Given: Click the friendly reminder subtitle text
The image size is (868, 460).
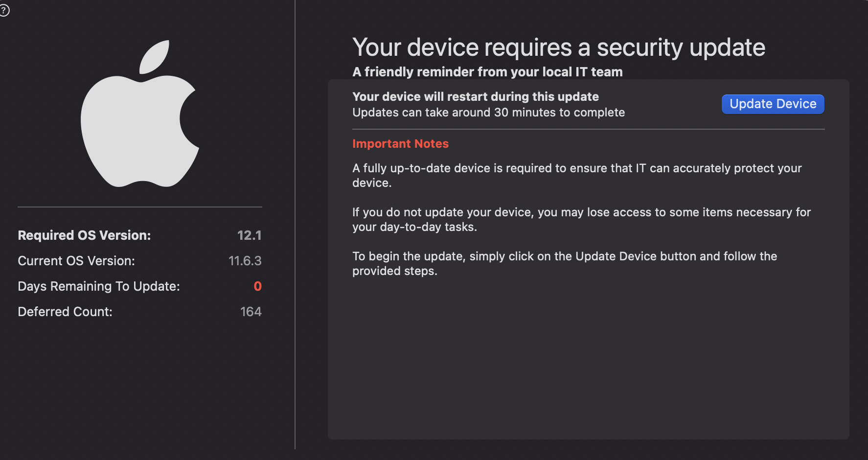Looking at the screenshot, I should 487,71.
